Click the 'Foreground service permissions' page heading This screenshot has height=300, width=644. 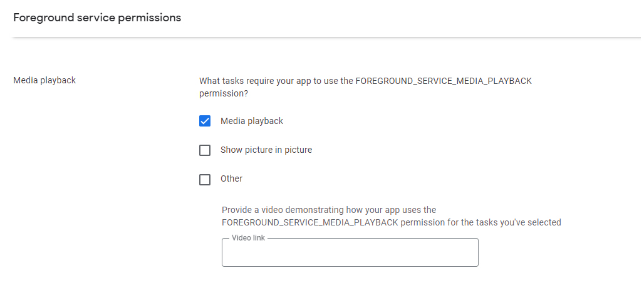(97, 18)
